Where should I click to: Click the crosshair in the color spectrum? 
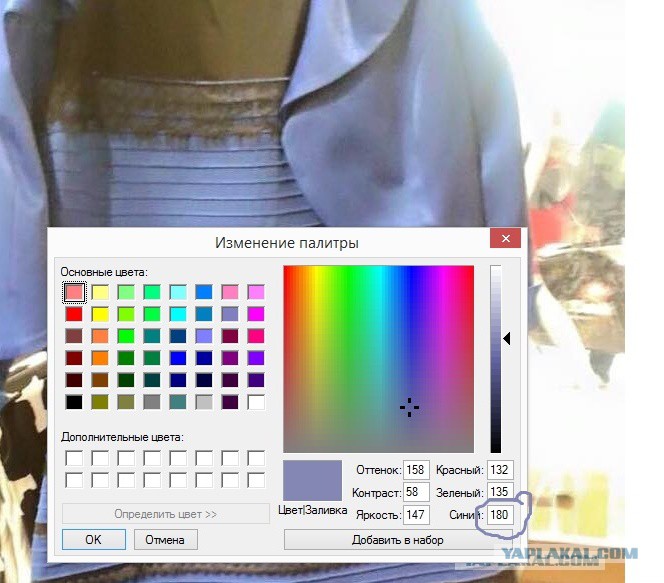click(x=409, y=407)
